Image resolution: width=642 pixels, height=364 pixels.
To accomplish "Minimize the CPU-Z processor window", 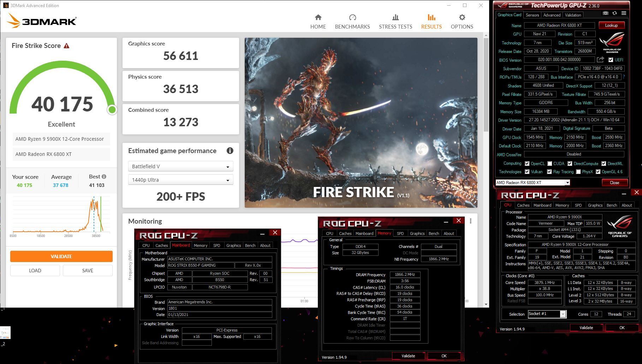I will click(624, 193).
